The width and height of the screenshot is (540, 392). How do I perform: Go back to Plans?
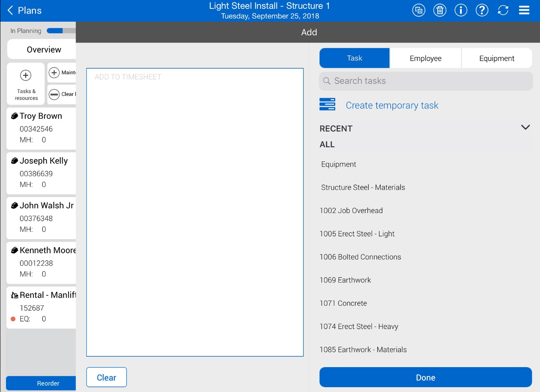pyautogui.click(x=24, y=10)
